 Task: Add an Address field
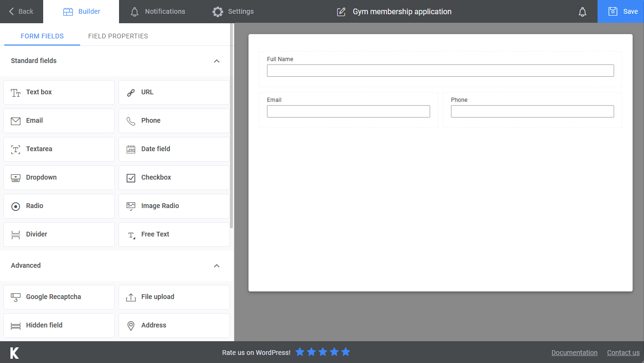click(x=174, y=326)
